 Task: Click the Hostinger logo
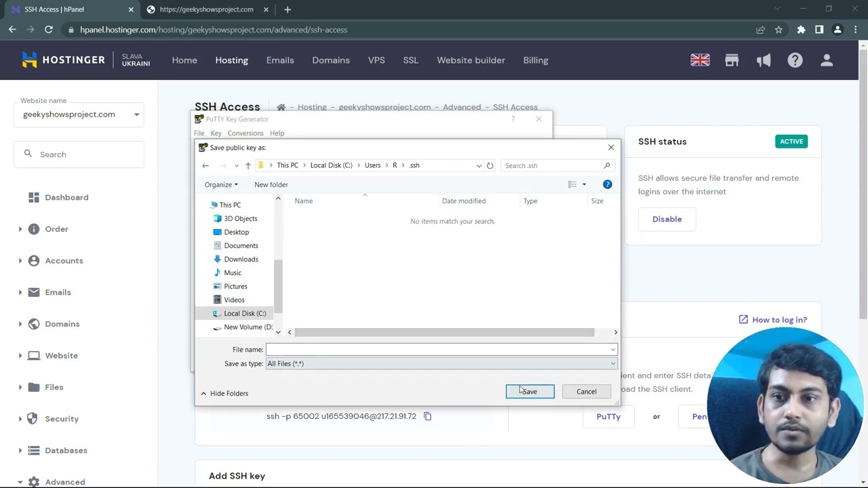64,60
